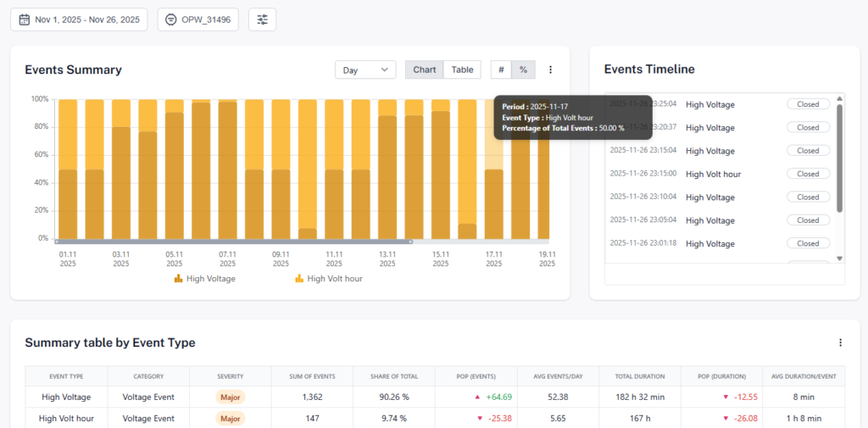Open Events Summary three-dot options menu
The height and width of the screenshot is (428, 868).
550,69
